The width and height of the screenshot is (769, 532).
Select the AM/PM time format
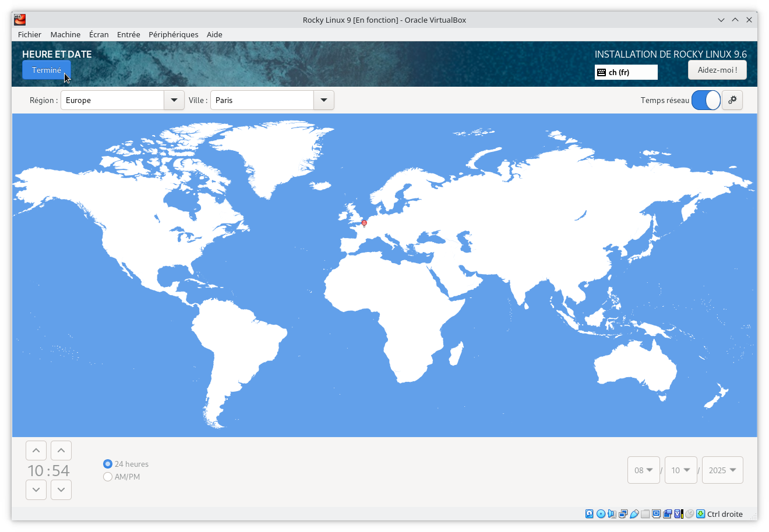coord(108,477)
